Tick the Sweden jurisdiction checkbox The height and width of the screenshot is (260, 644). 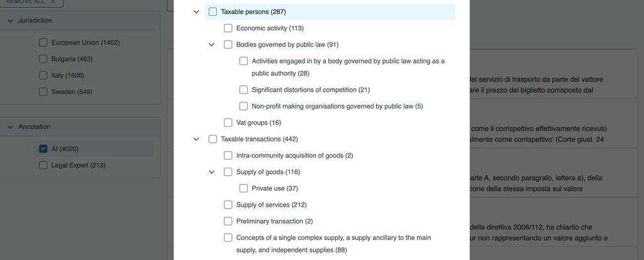coord(43,92)
